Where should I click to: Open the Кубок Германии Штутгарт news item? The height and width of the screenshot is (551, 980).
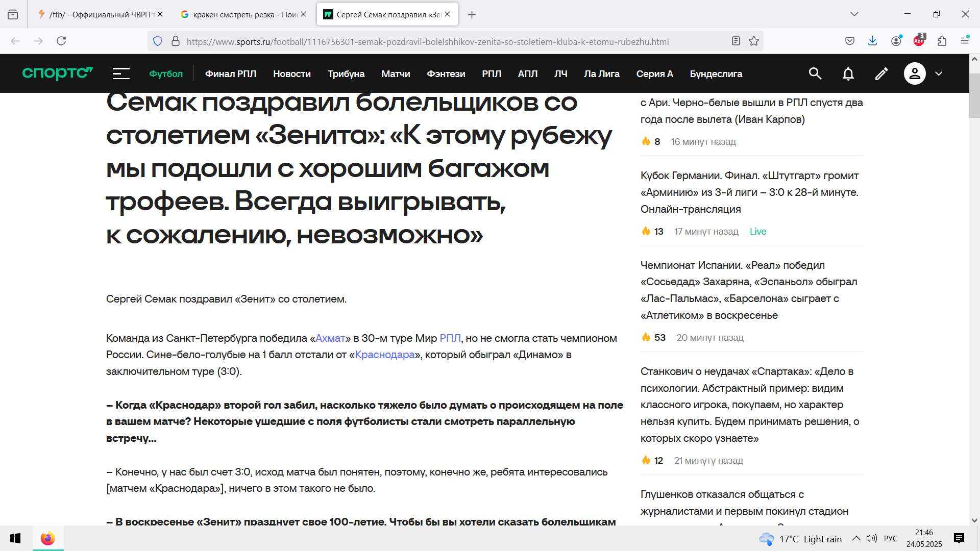(x=750, y=192)
